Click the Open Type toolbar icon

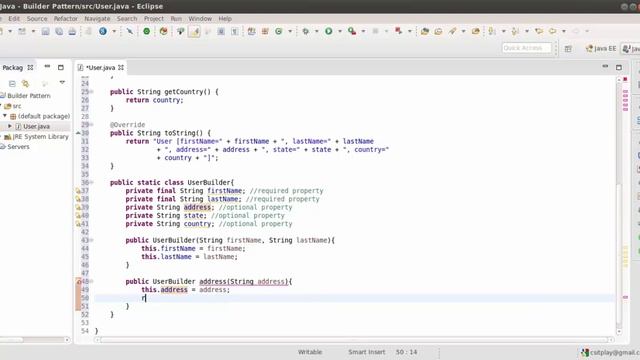click(424, 31)
